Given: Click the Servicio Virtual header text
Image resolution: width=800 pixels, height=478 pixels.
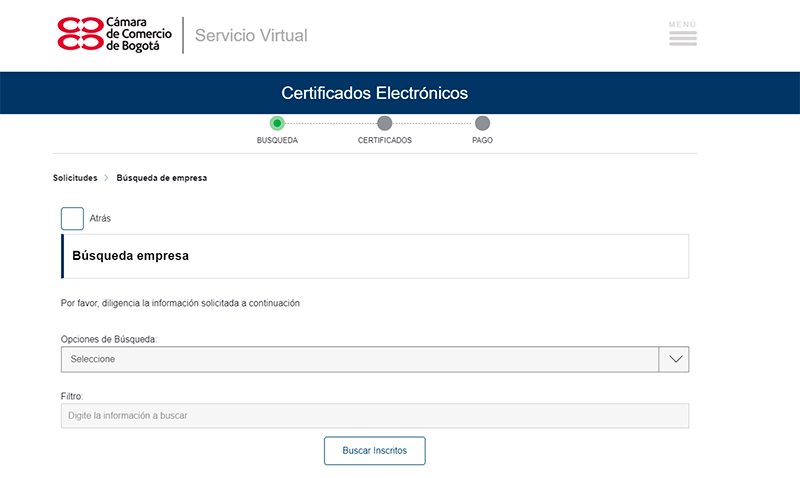Looking at the screenshot, I should pyautogui.click(x=251, y=35).
